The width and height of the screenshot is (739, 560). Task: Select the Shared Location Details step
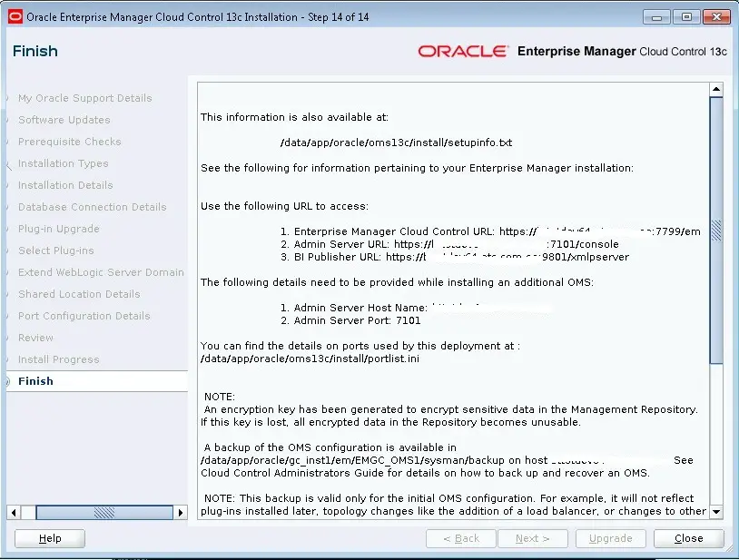point(79,294)
